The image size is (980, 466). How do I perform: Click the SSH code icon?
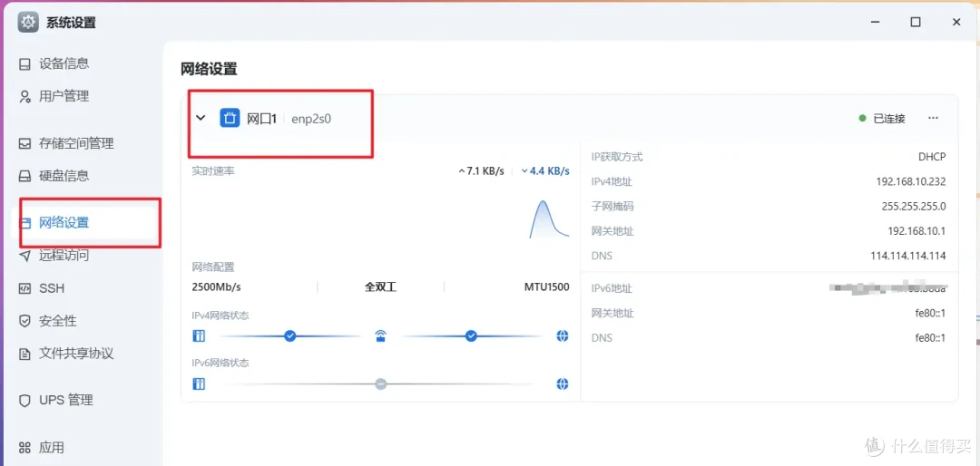click(x=24, y=288)
